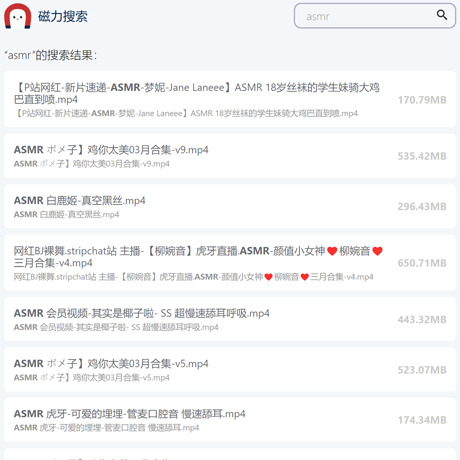Click the 174.34MB file size label

pyautogui.click(x=422, y=420)
